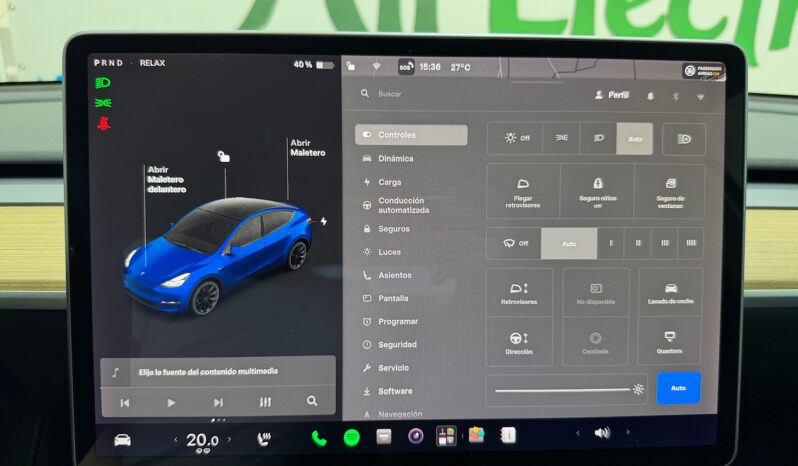Skip to next media track
This screenshot has height=466, width=798.
(218, 402)
